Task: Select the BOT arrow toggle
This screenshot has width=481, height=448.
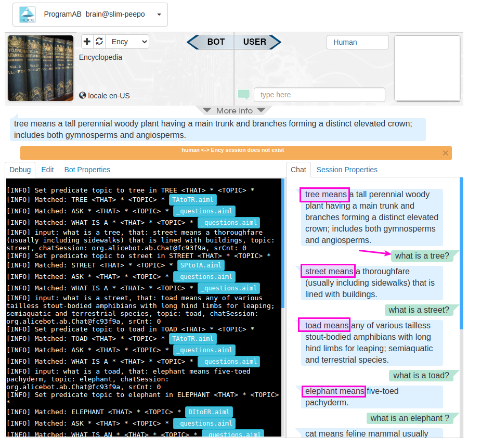Action: tap(211, 42)
